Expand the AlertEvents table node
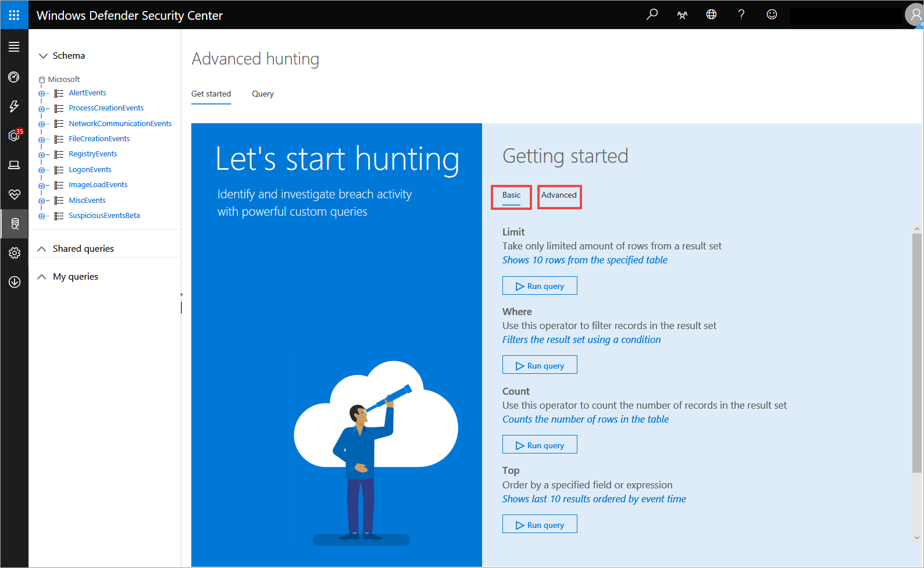The image size is (924, 568). [41, 94]
